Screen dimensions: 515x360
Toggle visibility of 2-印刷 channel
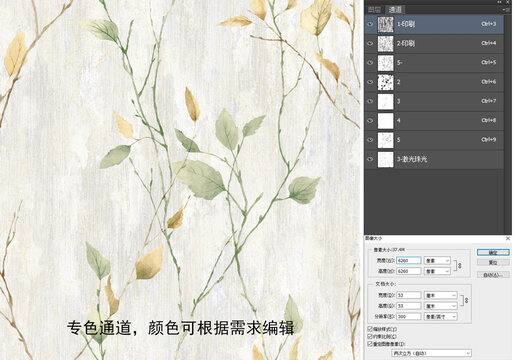[x=370, y=43]
